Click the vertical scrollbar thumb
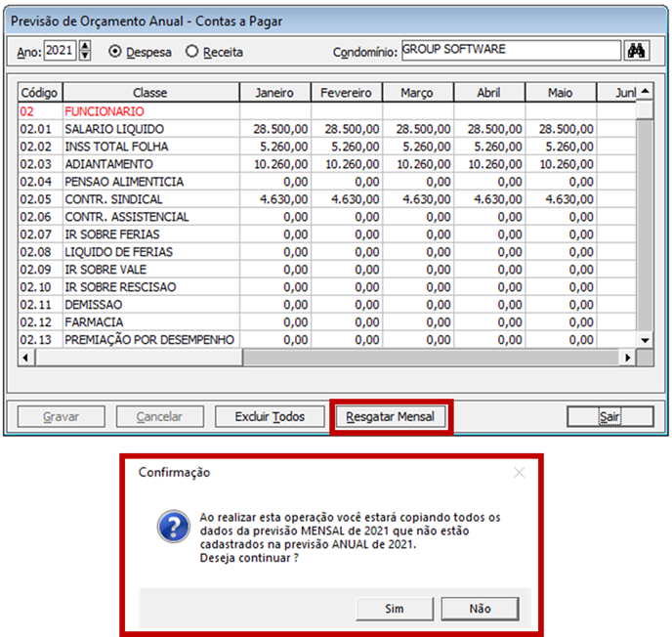 [645, 109]
